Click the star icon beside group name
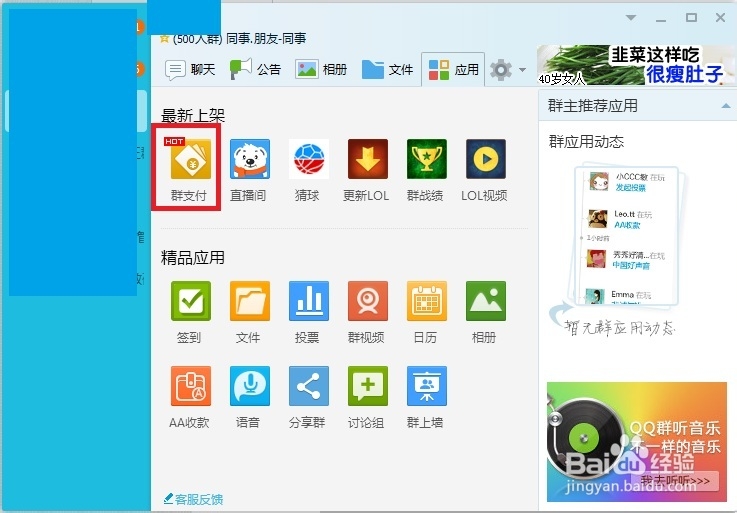This screenshot has width=737, height=513. (x=164, y=38)
